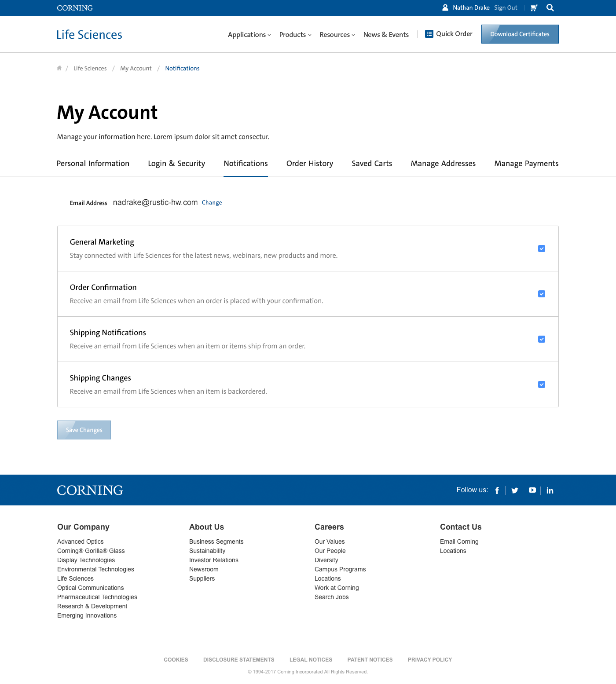Click the search magnifier icon
Image resolution: width=616 pixels, height=684 pixels.
(x=550, y=8)
